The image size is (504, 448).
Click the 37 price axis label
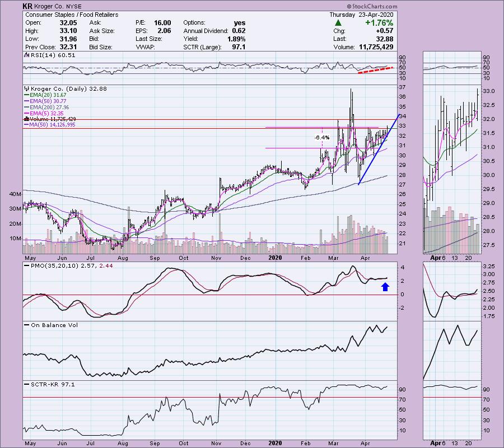(x=402, y=87)
